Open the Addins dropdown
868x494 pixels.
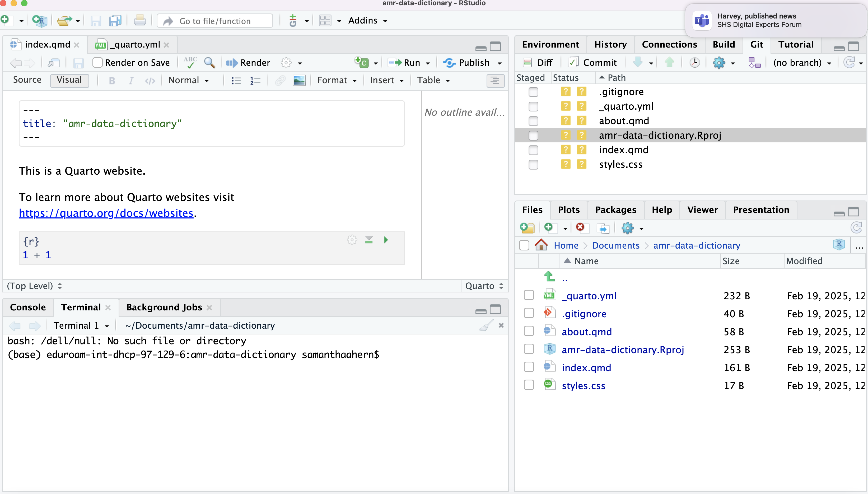[x=368, y=20]
